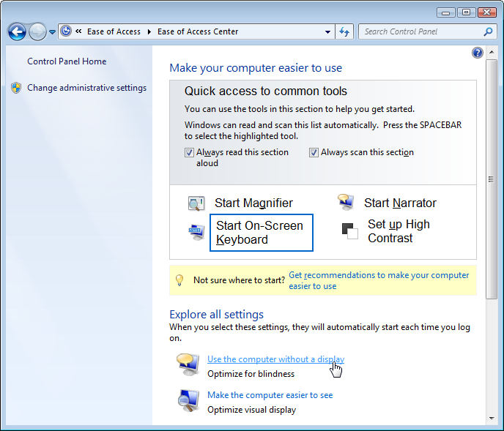
Task: Click the monitor with speech bubble icon
Action: coord(189,364)
